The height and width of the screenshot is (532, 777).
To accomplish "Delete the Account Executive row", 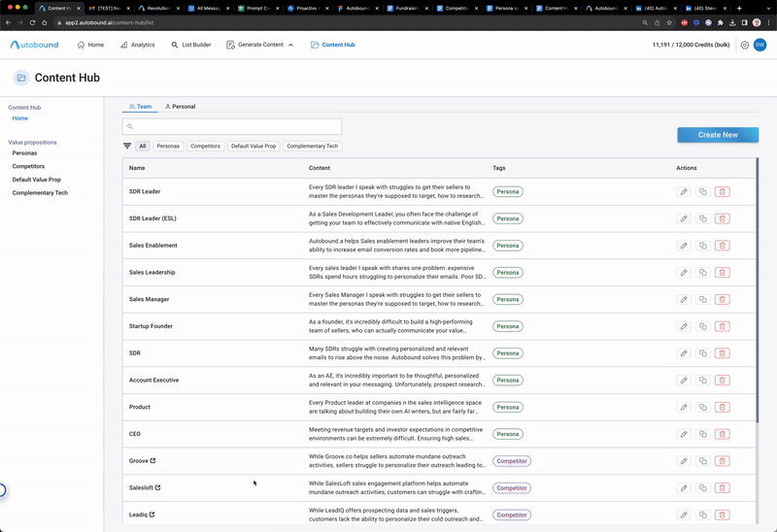I will tap(722, 381).
